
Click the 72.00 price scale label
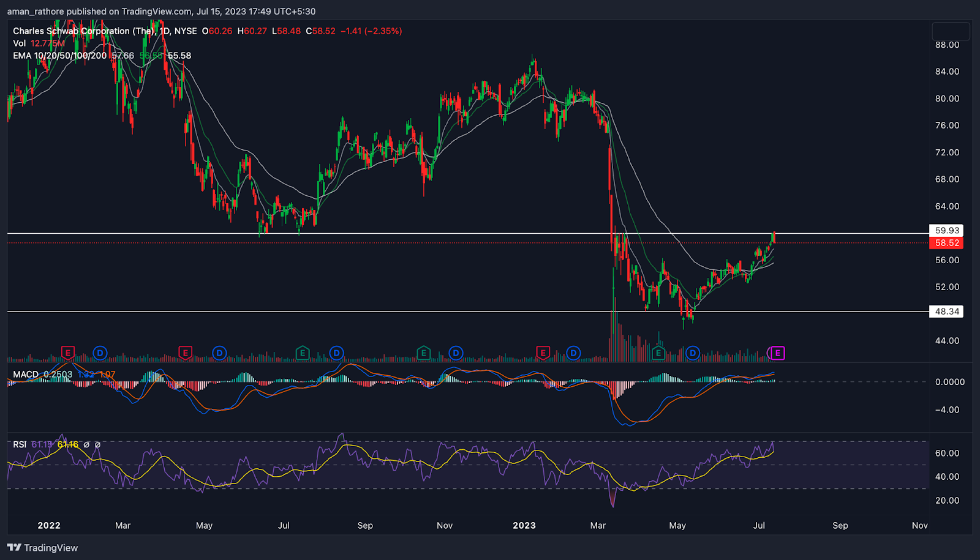pyautogui.click(x=948, y=152)
